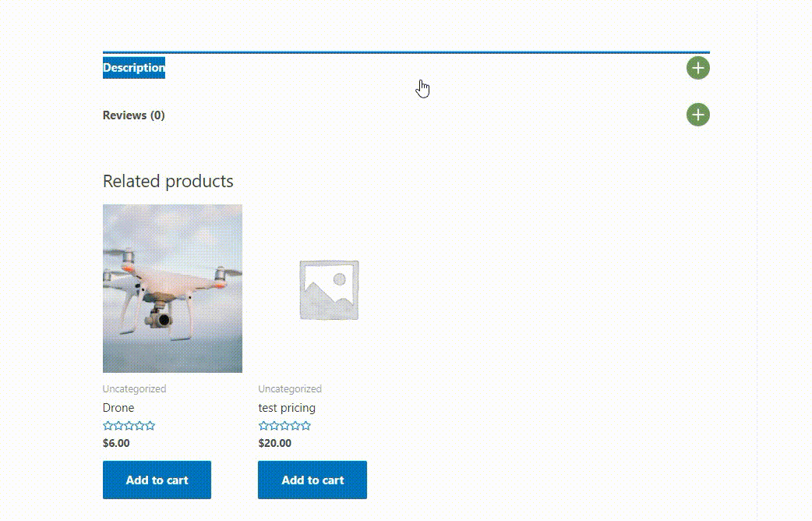Select the highlighted Description tab label
The width and height of the screenshot is (812, 521).
click(x=133, y=68)
